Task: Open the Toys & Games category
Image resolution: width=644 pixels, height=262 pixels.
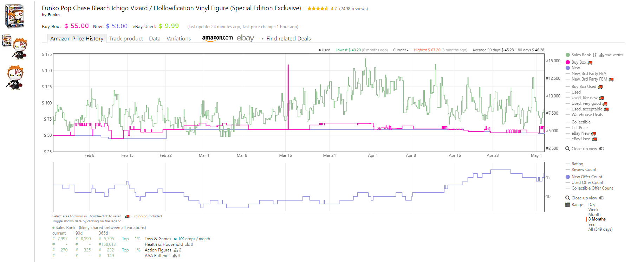Action: coord(158,239)
